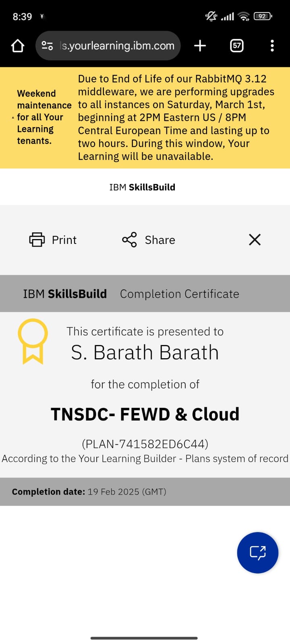The height and width of the screenshot is (644, 290).
Task: Tap the muted notification bell status icon
Action: (x=211, y=16)
